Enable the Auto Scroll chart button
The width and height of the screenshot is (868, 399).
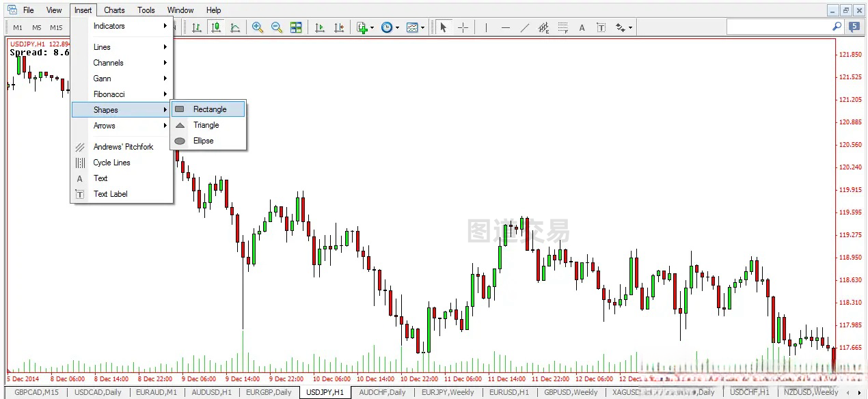319,27
